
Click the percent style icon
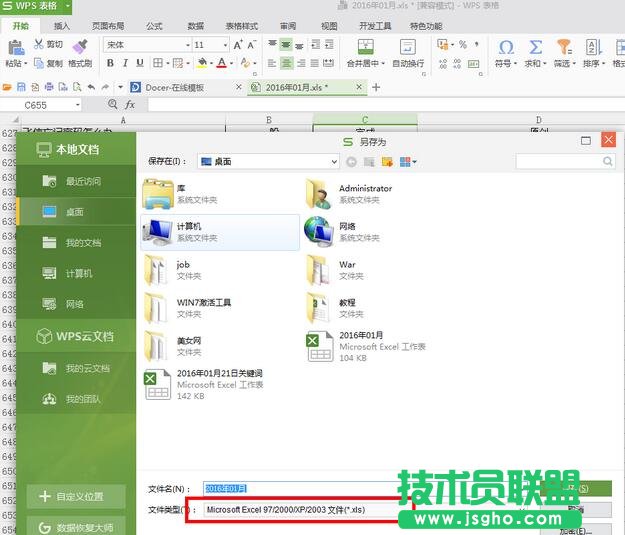coord(463,44)
